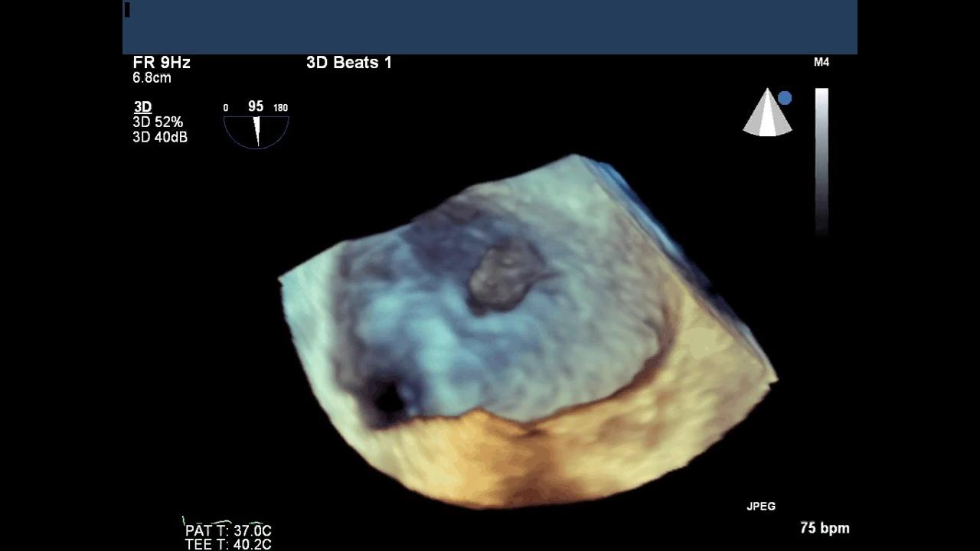This screenshot has width=980, height=551.
Task: Click the 95 degree angle value
Action: tap(256, 107)
